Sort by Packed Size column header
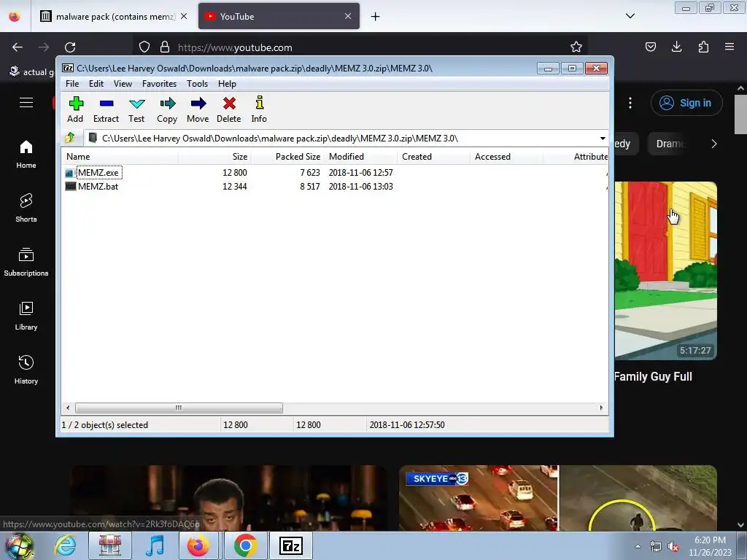Image resolution: width=747 pixels, height=560 pixels. (x=287, y=157)
